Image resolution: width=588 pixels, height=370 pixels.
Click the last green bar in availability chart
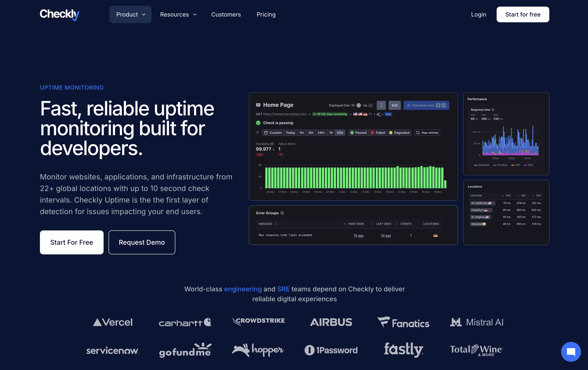tap(445, 184)
